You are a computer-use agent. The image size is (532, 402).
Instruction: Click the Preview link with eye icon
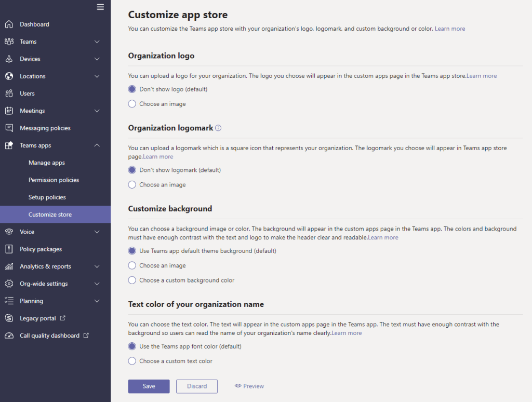pos(249,386)
